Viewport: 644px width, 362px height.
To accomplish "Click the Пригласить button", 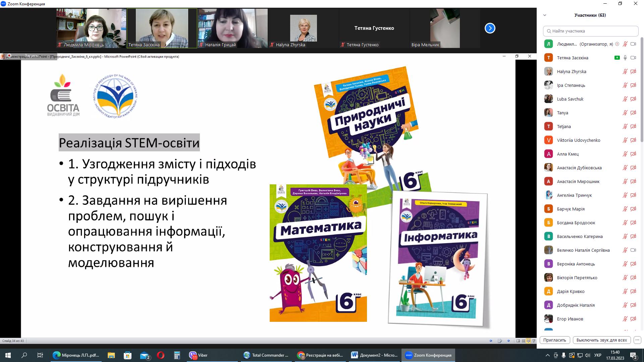I will pos(554,340).
